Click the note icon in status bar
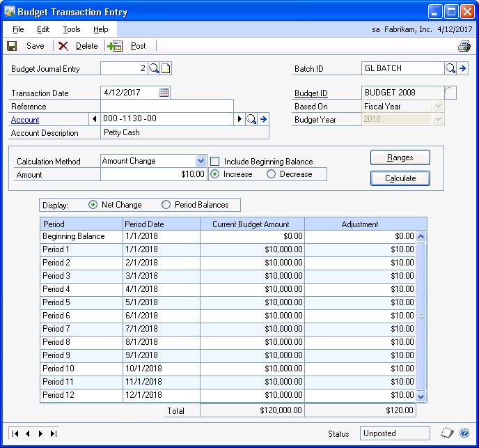Screen dimensions: 479x448 (447, 433)
